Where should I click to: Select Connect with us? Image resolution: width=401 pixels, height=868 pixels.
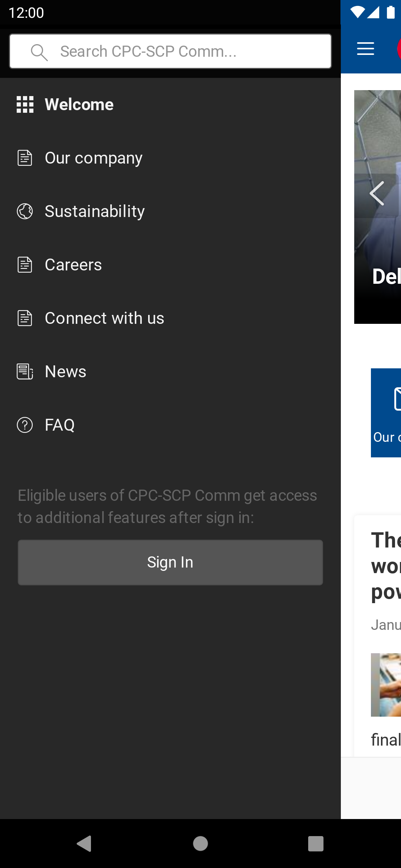[170, 318]
